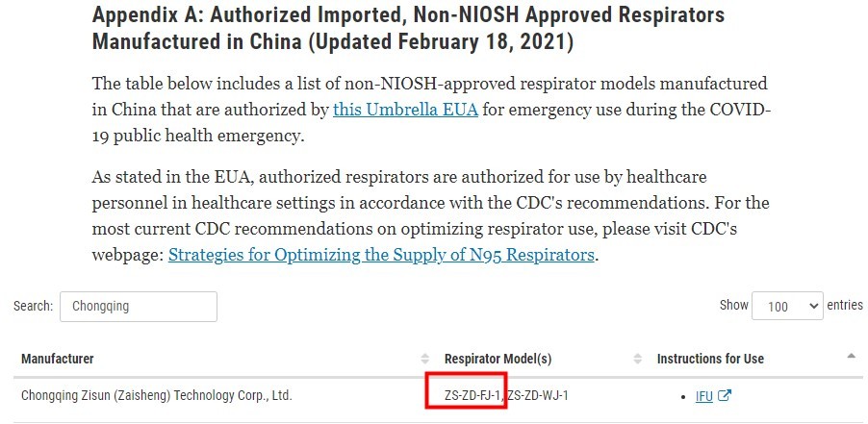Viewport: 868px width, 424px height.
Task: Open the external link icon beside IFU
Action: coord(725,396)
